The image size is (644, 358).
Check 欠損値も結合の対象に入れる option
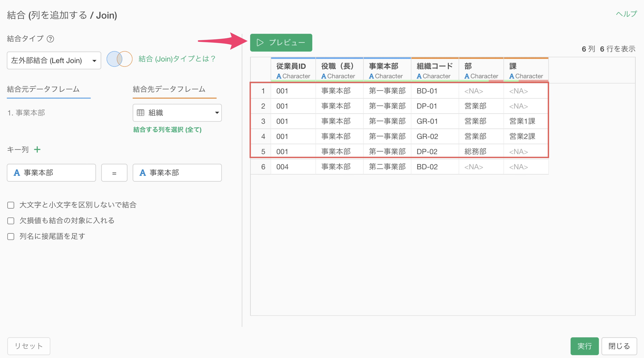[11, 221]
